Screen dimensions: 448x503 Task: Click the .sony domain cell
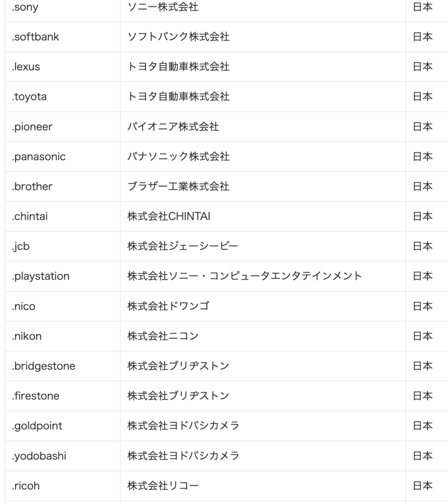[x=25, y=7]
